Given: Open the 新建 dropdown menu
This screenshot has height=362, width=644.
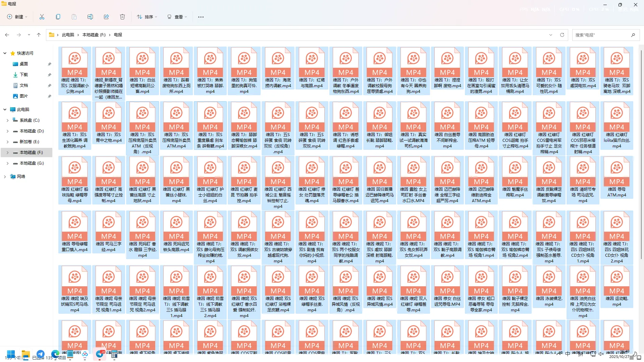Looking at the screenshot, I should (17, 17).
